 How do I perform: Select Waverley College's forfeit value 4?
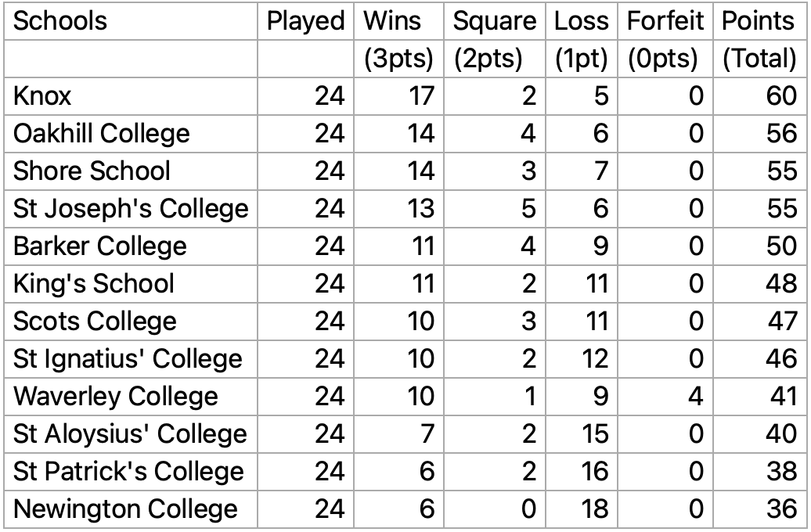[x=695, y=397]
